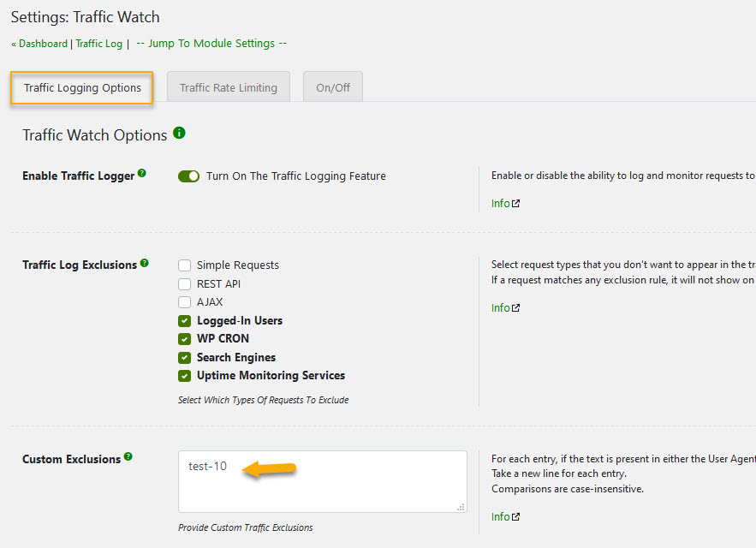Click the green info icon beside Traffic Watch Options
The width and height of the screenshot is (756, 548).
179,134
